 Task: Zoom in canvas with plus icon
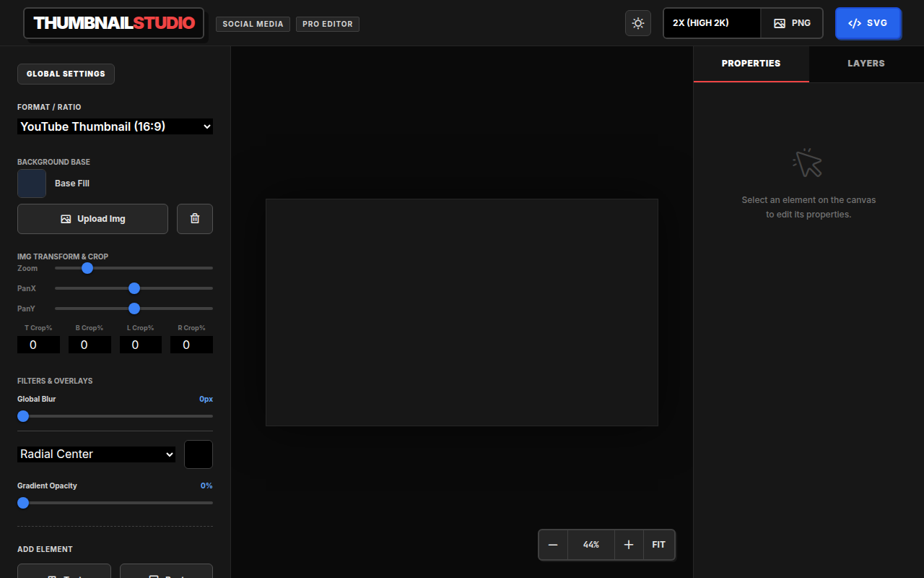click(629, 545)
